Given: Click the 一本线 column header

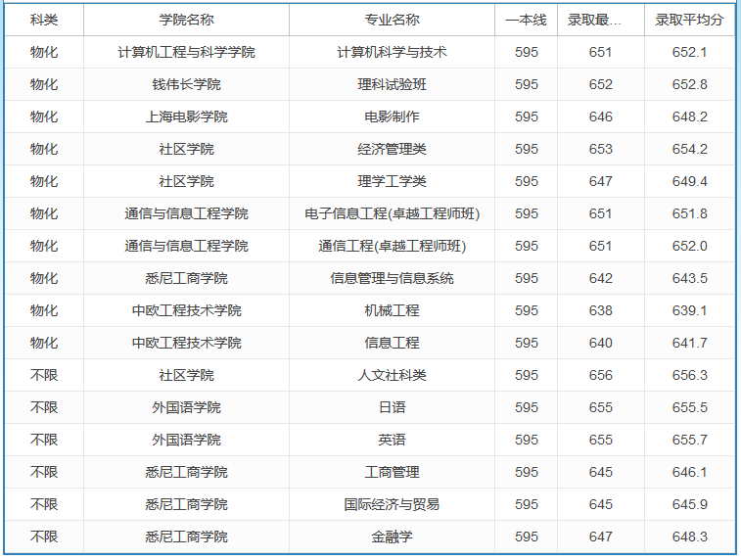Looking at the screenshot, I should [x=526, y=20].
